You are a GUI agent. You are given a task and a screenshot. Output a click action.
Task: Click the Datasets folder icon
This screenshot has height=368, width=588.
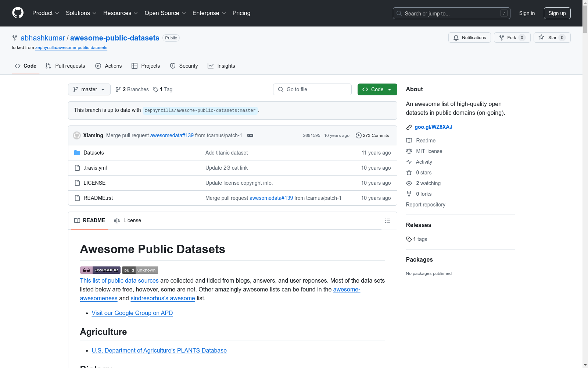(77, 153)
